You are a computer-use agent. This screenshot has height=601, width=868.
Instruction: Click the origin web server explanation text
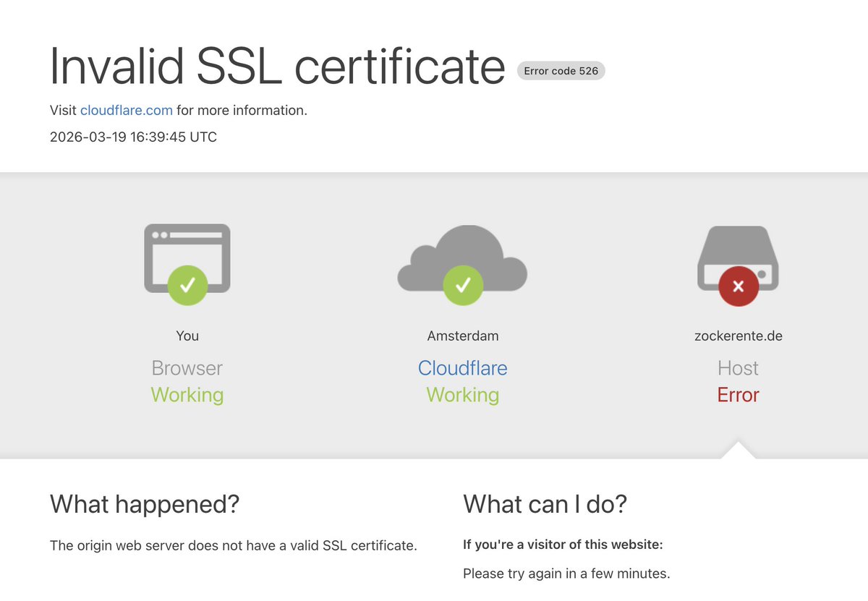pos(234,545)
